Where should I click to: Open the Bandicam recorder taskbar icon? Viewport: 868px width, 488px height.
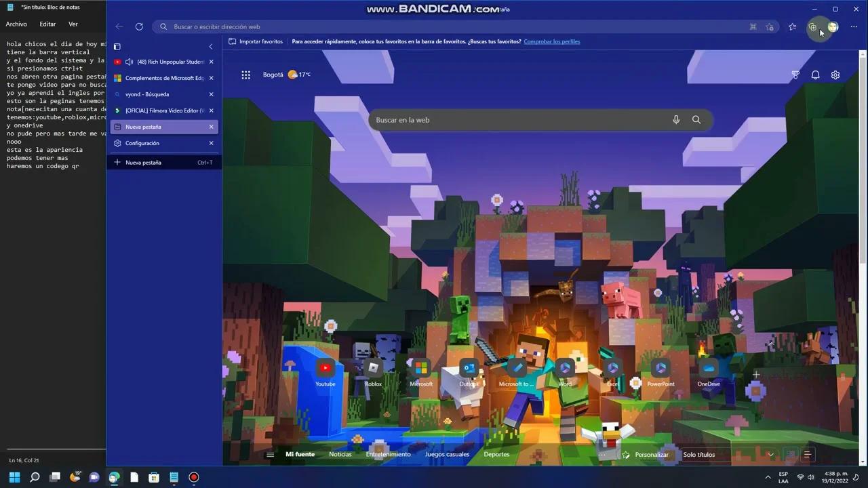pyautogui.click(x=193, y=477)
